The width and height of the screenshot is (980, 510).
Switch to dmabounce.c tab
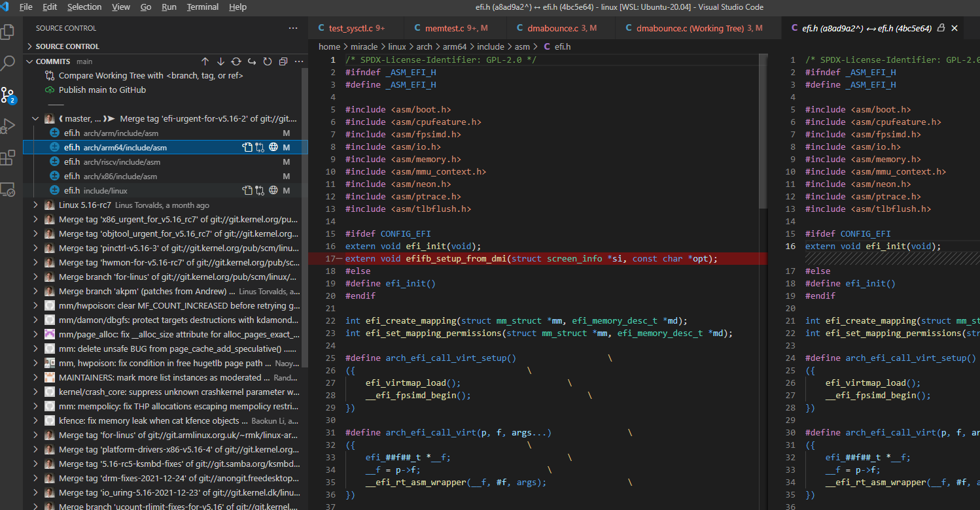(561, 28)
